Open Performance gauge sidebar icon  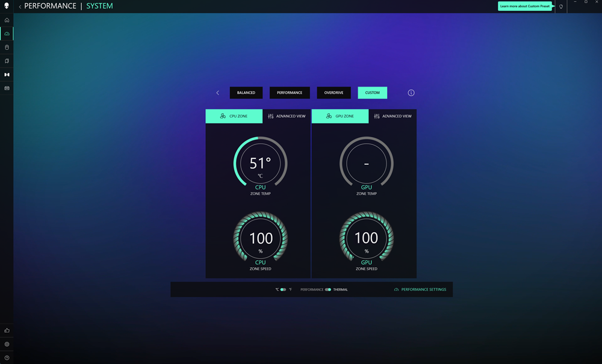tap(7, 34)
